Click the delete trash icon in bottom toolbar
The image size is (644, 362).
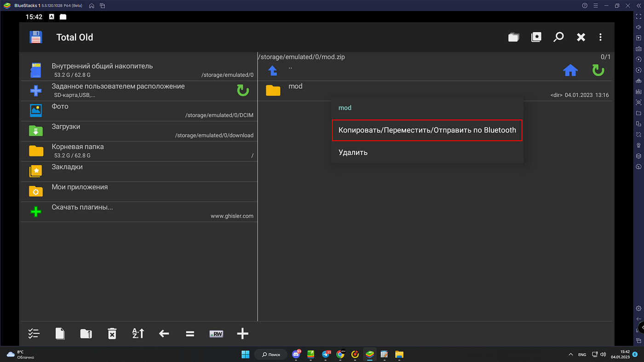click(x=112, y=334)
